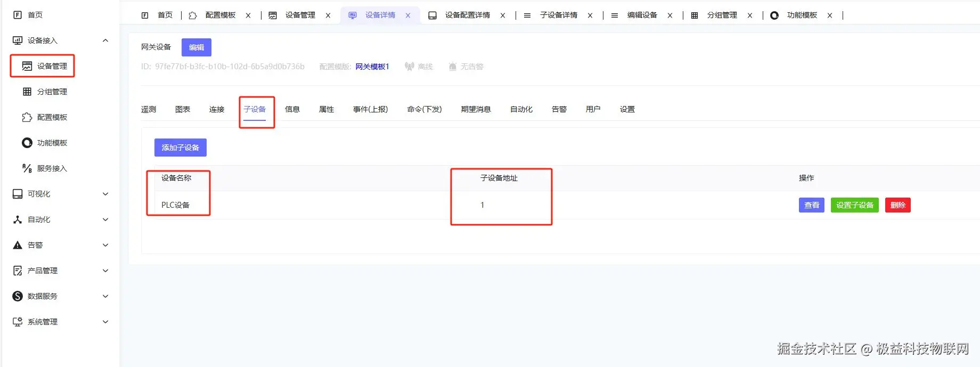Expand the 告警 sidebar section
980x367 pixels.
click(x=105, y=245)
